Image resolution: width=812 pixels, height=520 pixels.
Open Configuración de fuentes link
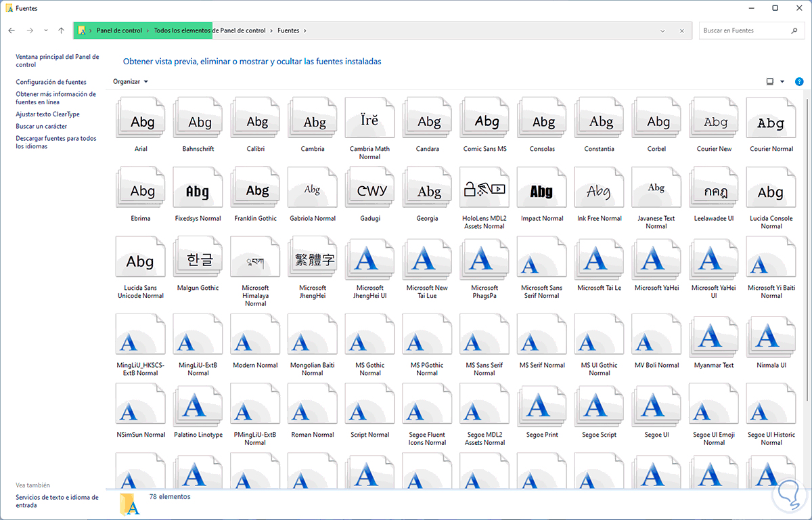51,82
